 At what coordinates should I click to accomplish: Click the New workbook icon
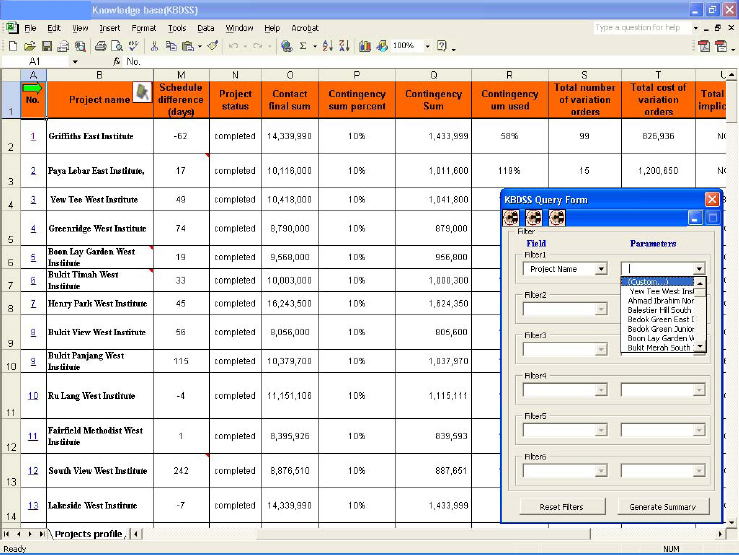click(x=13, y=46)
